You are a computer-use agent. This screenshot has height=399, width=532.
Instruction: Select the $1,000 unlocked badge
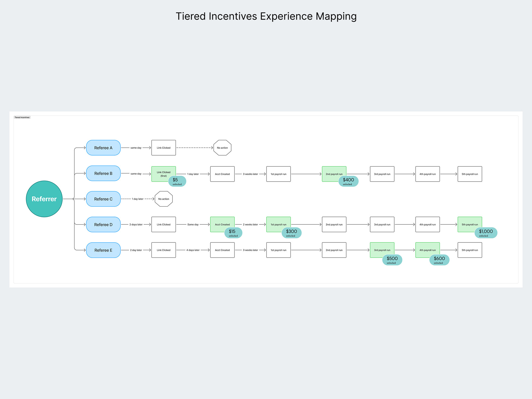pos(486,232)
